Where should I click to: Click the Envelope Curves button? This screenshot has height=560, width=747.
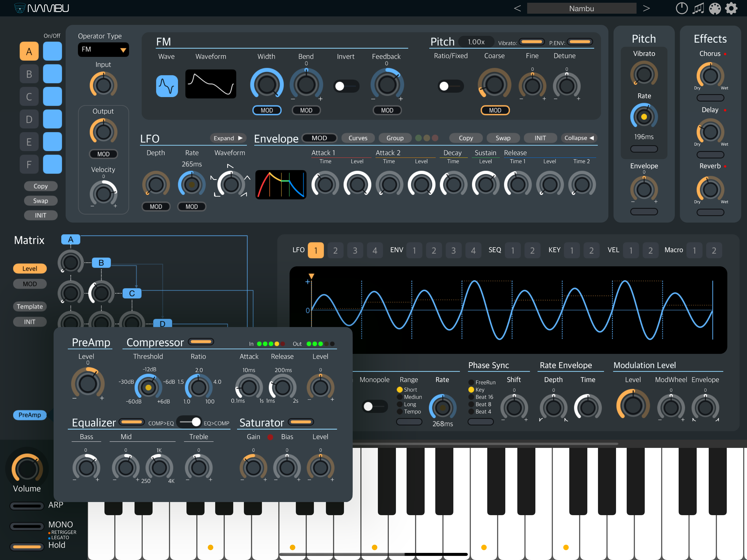click(358, 138)
